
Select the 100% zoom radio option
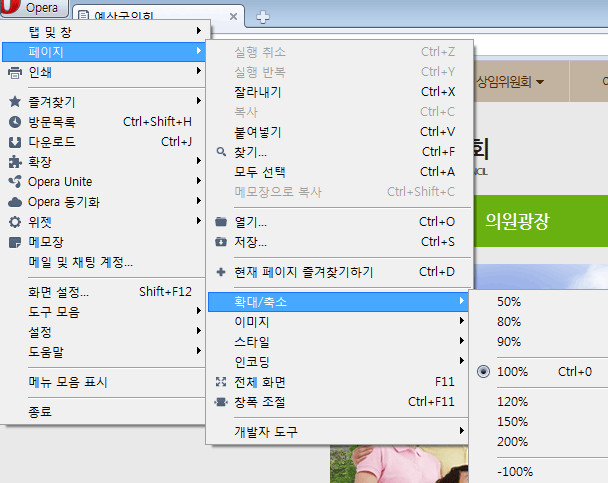[484, 372]
